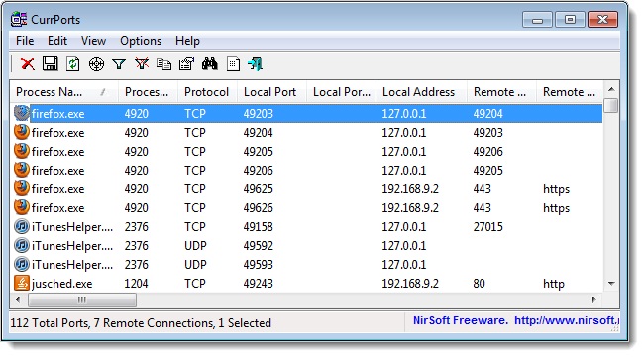
Task: Click the red crossed funnel icon
Action: tap(142, 63)
